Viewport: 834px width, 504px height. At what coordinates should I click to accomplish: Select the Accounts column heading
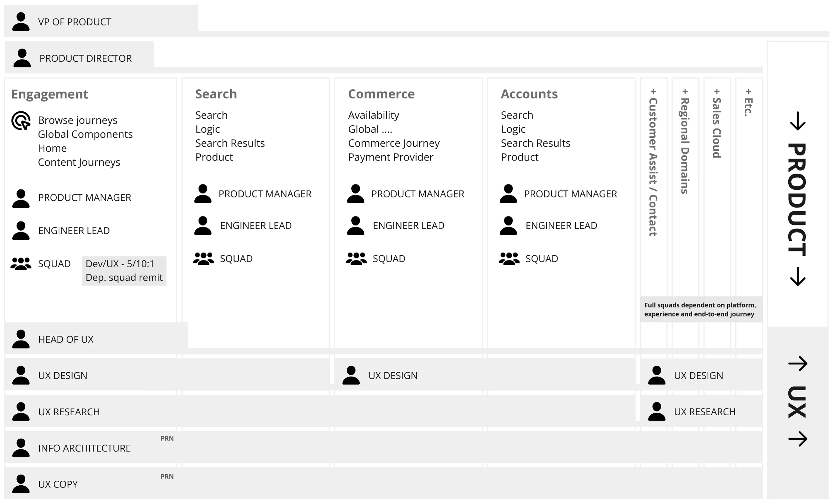coord(529,94)
